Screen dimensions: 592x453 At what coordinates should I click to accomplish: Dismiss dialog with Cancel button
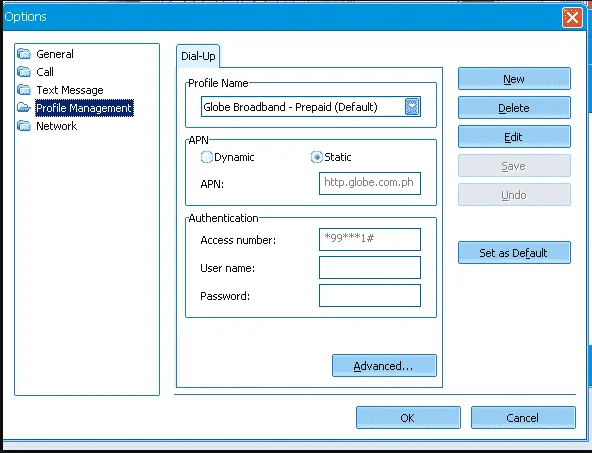point(523,418)
